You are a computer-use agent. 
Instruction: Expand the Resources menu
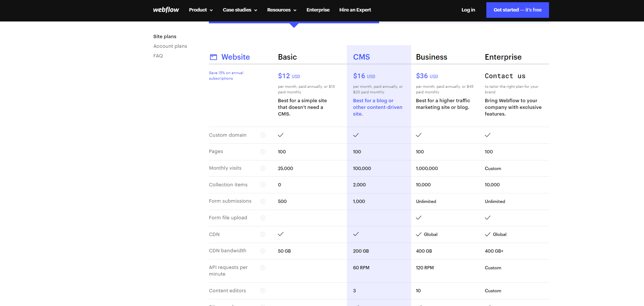click(282, 10)
